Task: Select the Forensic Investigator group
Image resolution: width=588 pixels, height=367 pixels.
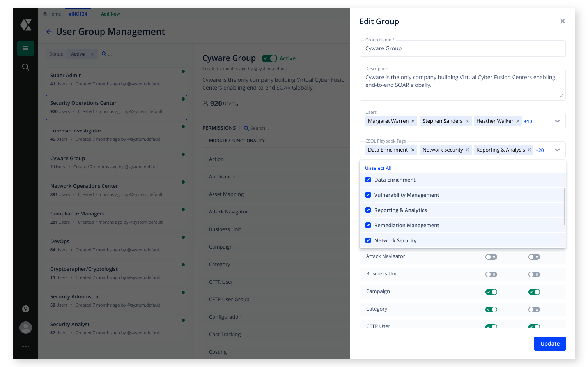Action: point(116,135)
